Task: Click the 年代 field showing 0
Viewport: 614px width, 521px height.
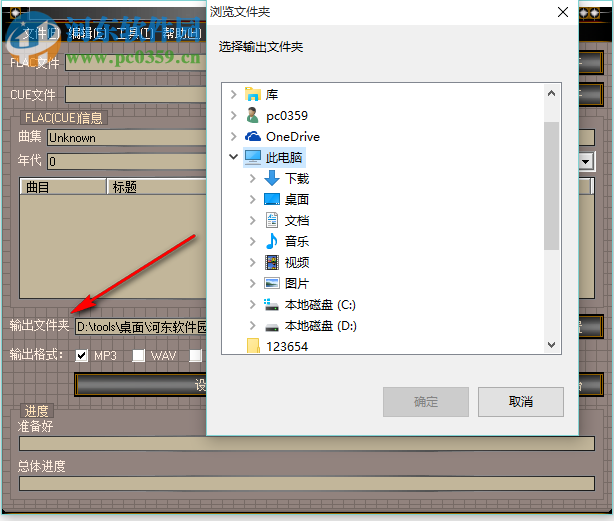Action: (x=127, y=161)
